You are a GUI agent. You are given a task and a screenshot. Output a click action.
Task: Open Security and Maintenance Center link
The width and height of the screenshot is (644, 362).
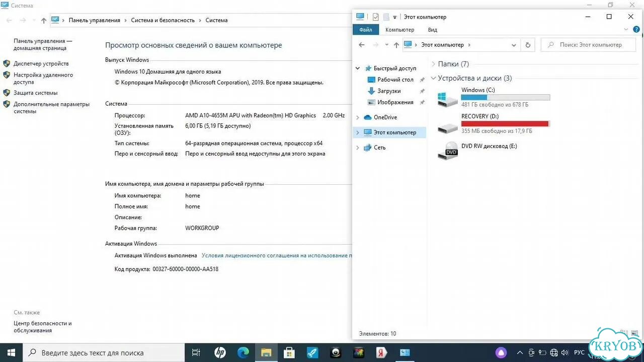pyautogui.click(x=43, y=327)
